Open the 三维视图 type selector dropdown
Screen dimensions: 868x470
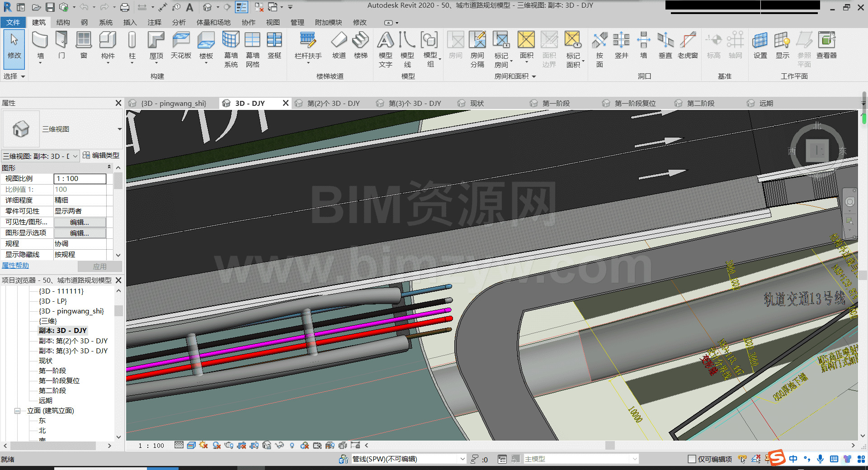[x=119, y=129]
